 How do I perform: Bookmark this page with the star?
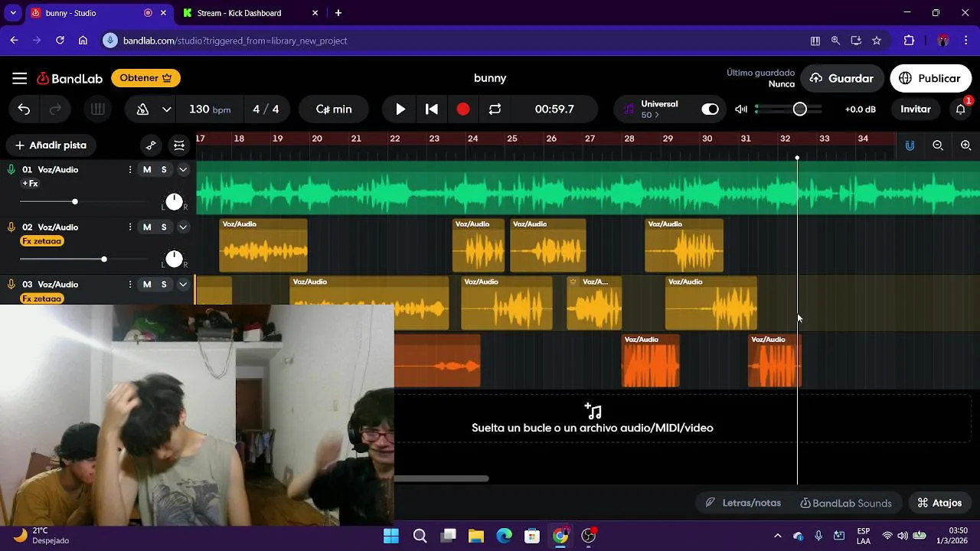(877, 41)
